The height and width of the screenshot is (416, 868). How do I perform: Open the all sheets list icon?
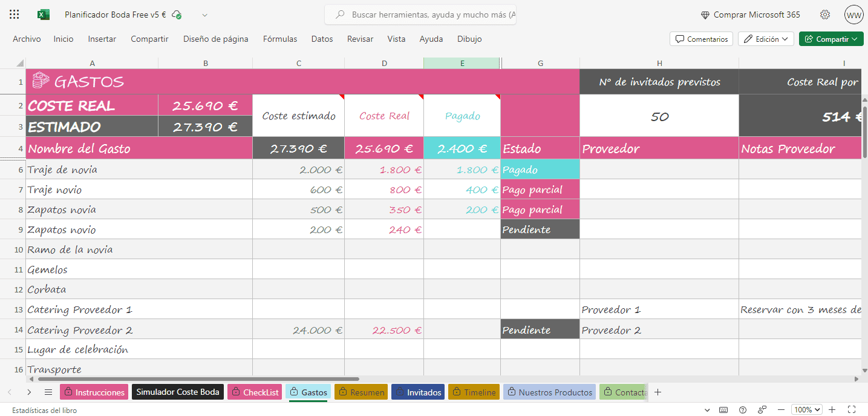pos(48,392)
